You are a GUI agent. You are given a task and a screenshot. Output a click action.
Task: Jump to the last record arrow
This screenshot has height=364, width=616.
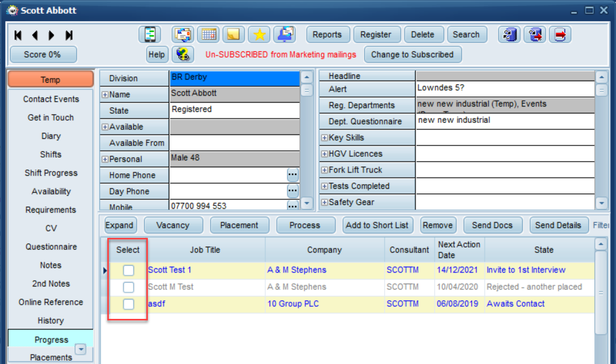[x=69, y=35]
